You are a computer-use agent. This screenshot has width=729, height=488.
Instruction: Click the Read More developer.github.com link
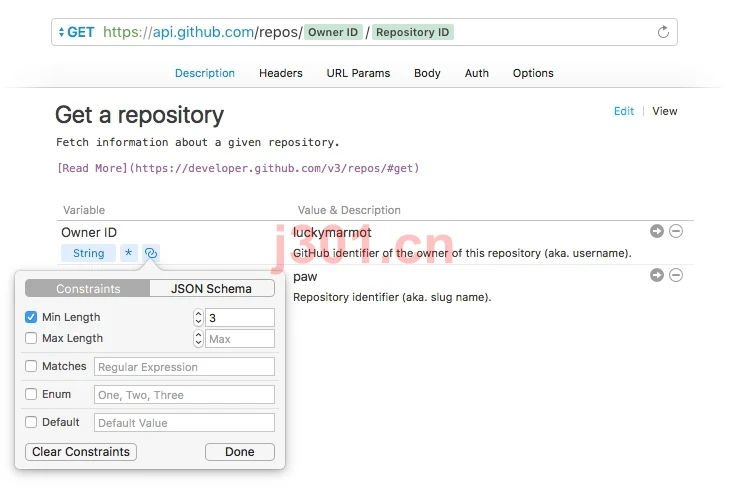point(238,168)
